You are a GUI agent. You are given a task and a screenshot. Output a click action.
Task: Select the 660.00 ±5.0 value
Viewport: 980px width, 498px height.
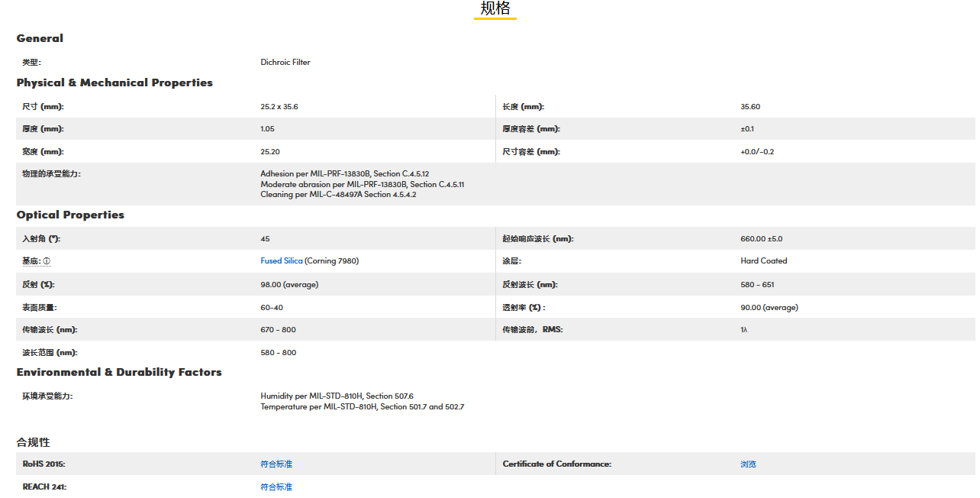tap(762, 239)
